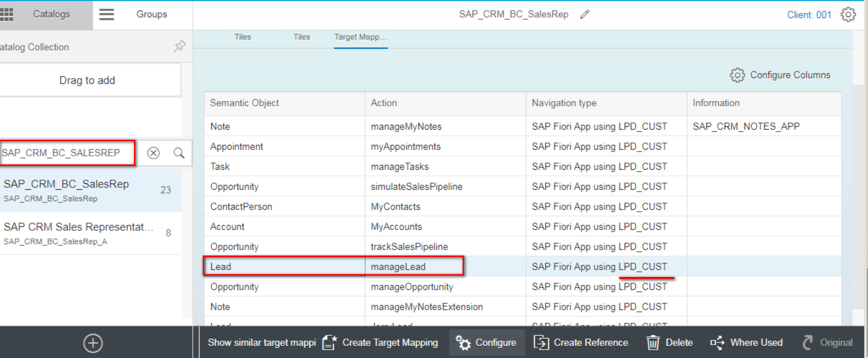Image resolution: width=868 pixels, height=358 pixels.
Task: Select the second Tiles tab
Action: pyautogui.click(x=301, y=37)
